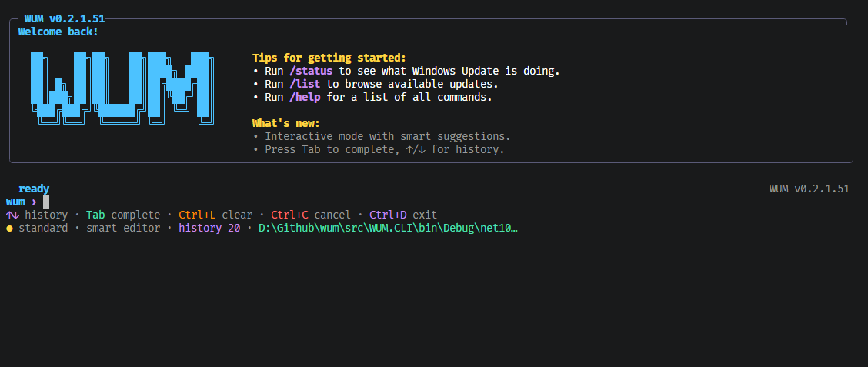The image size is (868, 367).
Task: Click 'history 20' in status line
Action: pyautogui.click(x=210, y=228)
